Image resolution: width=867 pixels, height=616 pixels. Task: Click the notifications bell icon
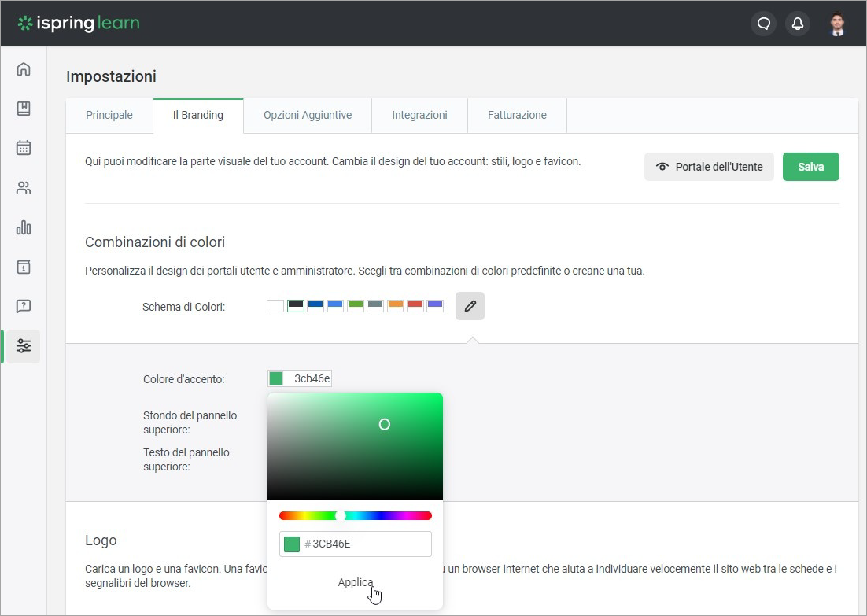coord(797,24)
